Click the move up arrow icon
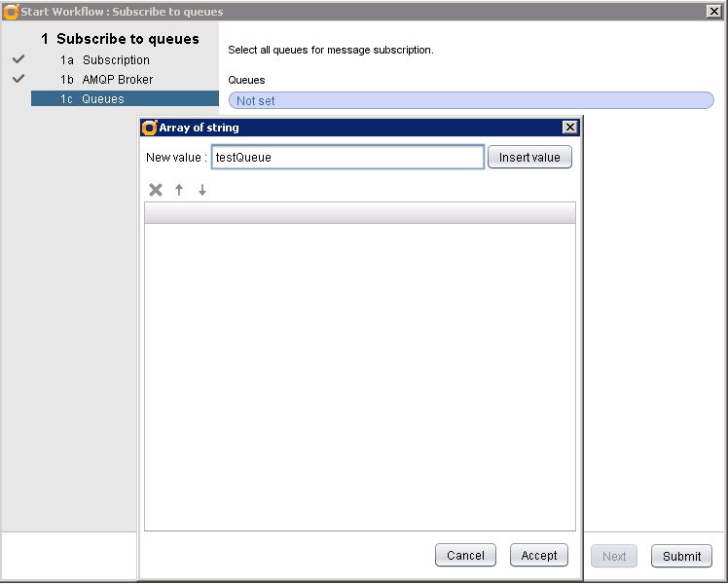 pos(179,190)
